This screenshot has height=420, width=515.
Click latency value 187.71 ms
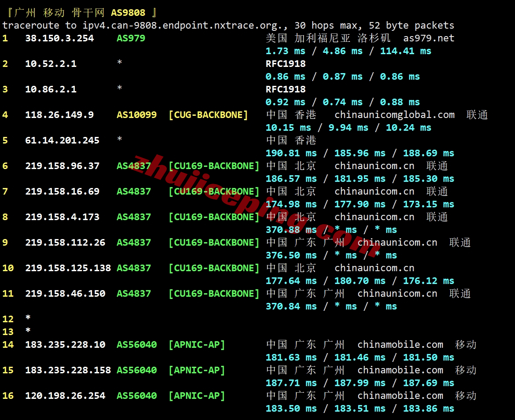[x=291, y=384]
